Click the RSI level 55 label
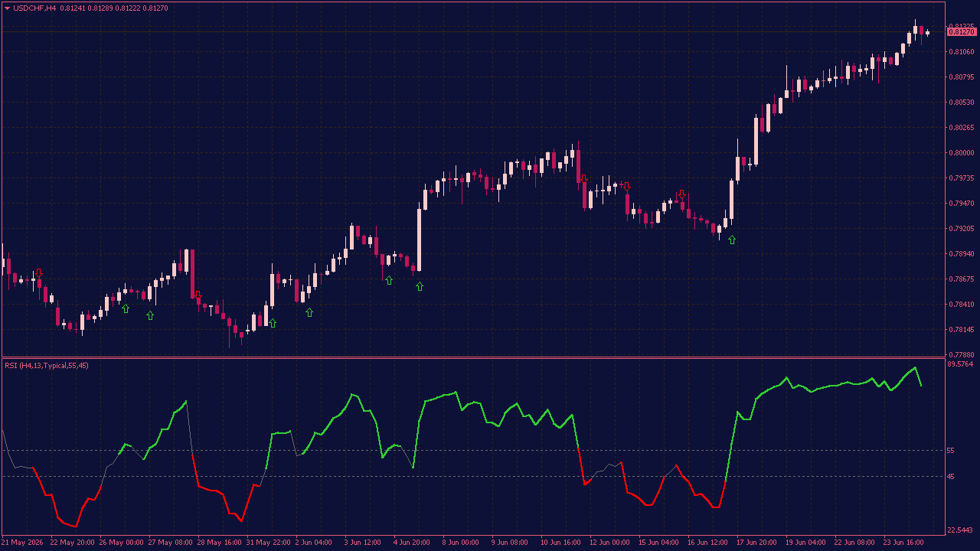Viewport: 980px width, 551px height. (952, 451)
